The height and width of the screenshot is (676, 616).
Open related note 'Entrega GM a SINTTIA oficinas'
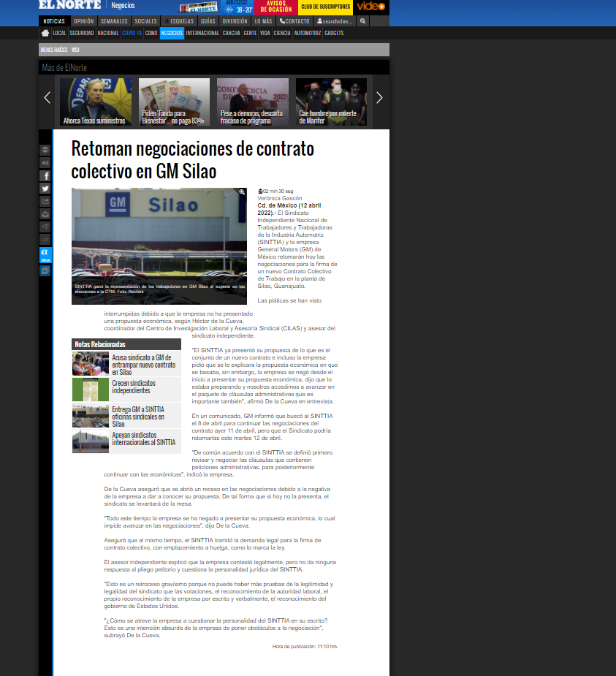(126, 416)
